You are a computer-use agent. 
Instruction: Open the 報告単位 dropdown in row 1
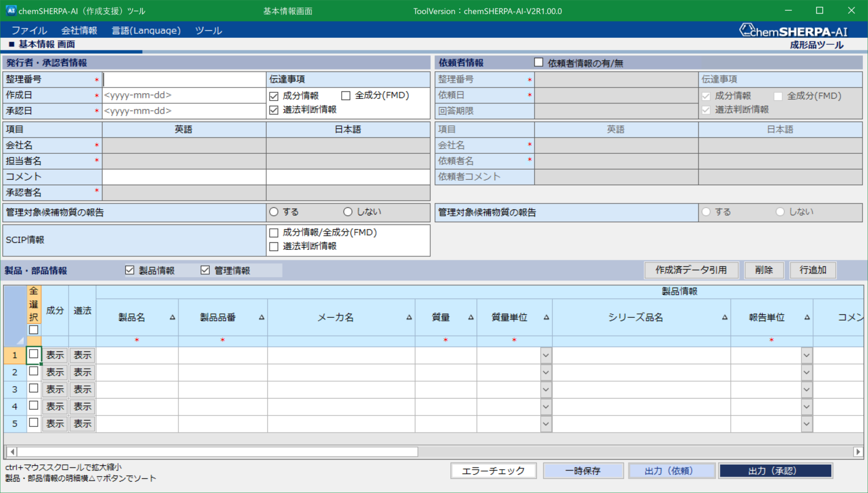click(806, 354)
